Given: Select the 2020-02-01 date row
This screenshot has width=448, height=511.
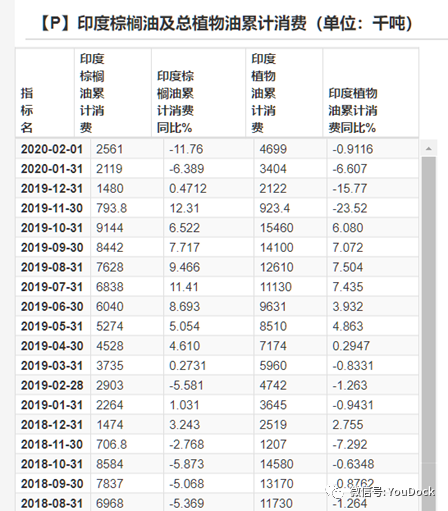Looking at the screenshot, I should click(x=217, y=149).
